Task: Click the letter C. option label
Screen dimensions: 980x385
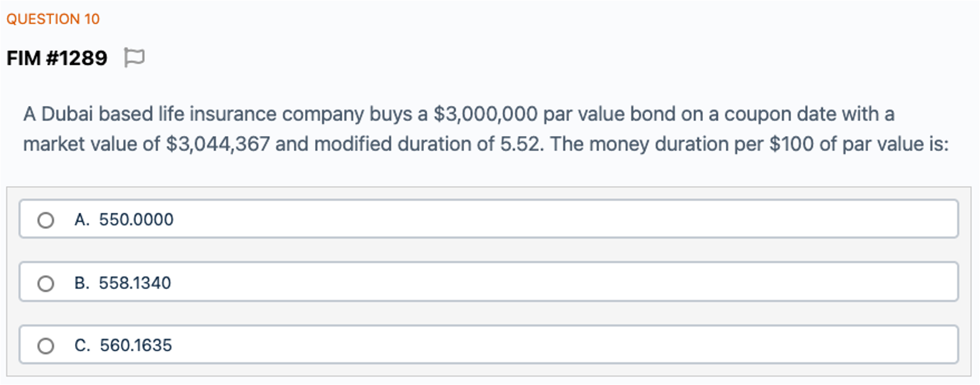Action: pos(82,346)
